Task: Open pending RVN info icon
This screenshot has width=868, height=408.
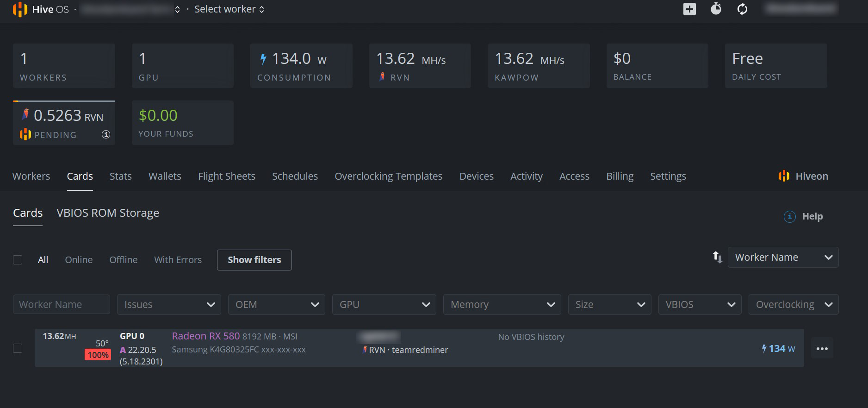Action: click(106, 134)
